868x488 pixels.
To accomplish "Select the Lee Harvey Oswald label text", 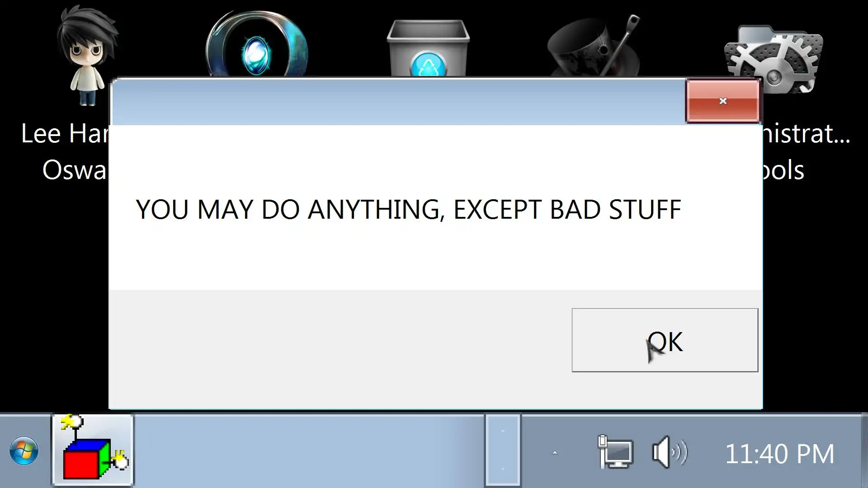I will [x=65, y=151].
